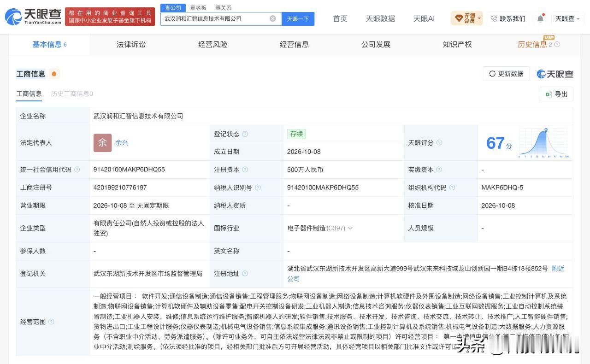Click the 余 avatar of the legal representative
The width and height of the screenshot is (590, 364).
102,143
